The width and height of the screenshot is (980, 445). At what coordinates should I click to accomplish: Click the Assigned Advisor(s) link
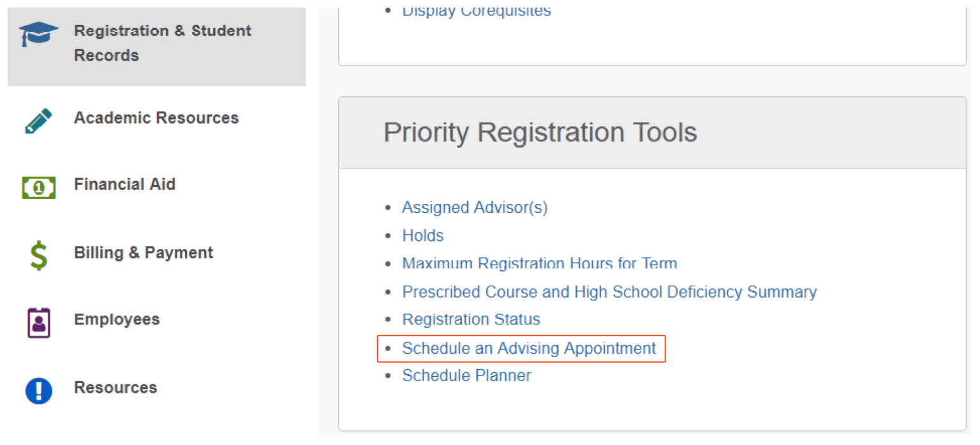475,207
